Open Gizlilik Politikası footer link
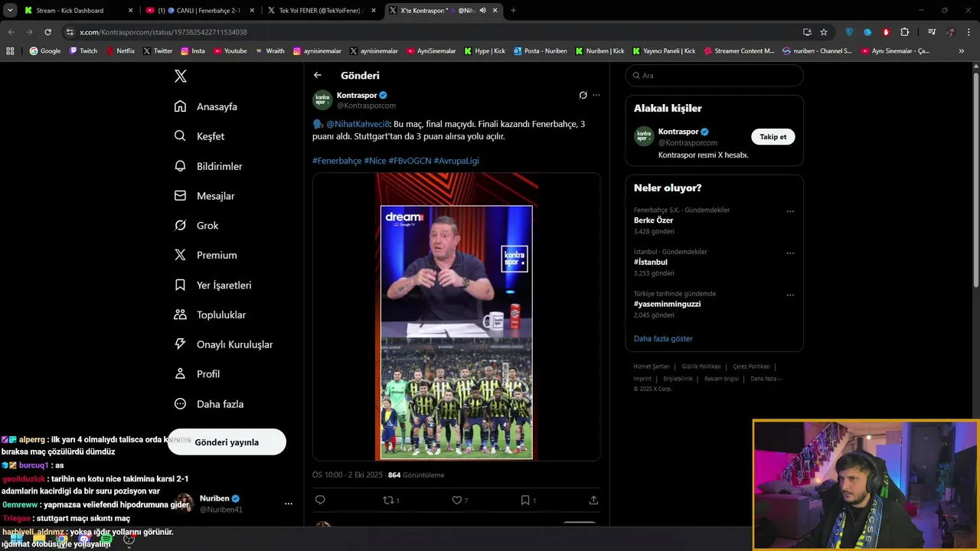Viewport: 980px width, 551px height. coord(701,367)
